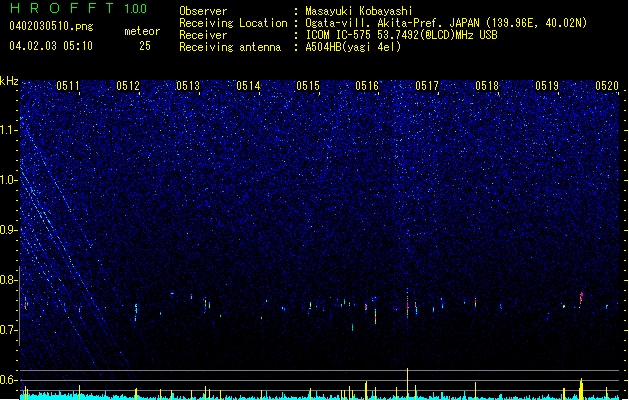The width and height of the screenshot is (629, 400).
Task: Click the red meteor echo just before 0520
Action: (581, 298)
